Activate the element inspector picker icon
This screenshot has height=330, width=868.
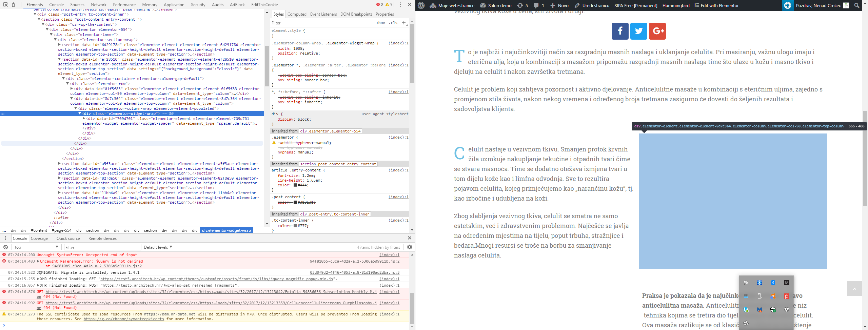[5, 4]
